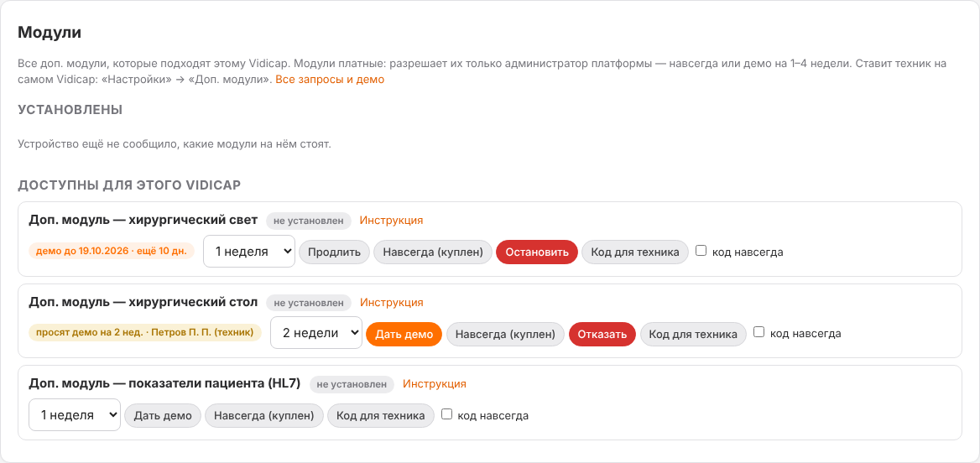Click title «Доп. модуль — хирургический стол»
Viewport: 980px width, 463px height.
(x=143, y=302)
